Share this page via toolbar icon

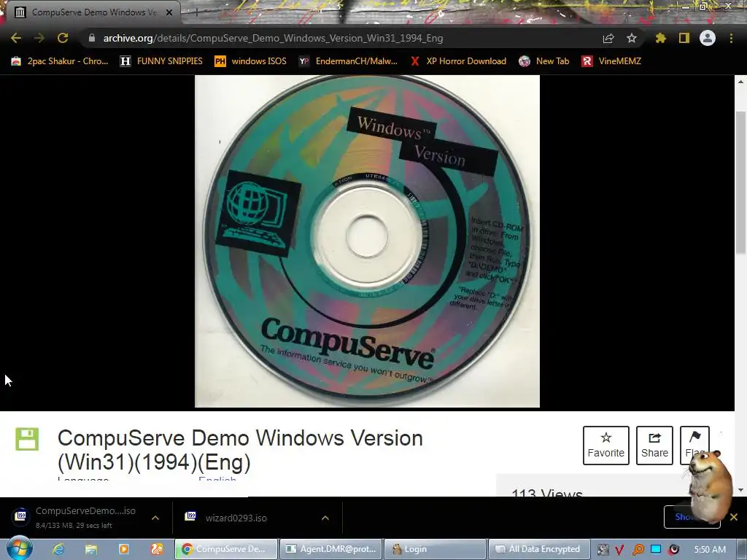[x=608, y=38]
